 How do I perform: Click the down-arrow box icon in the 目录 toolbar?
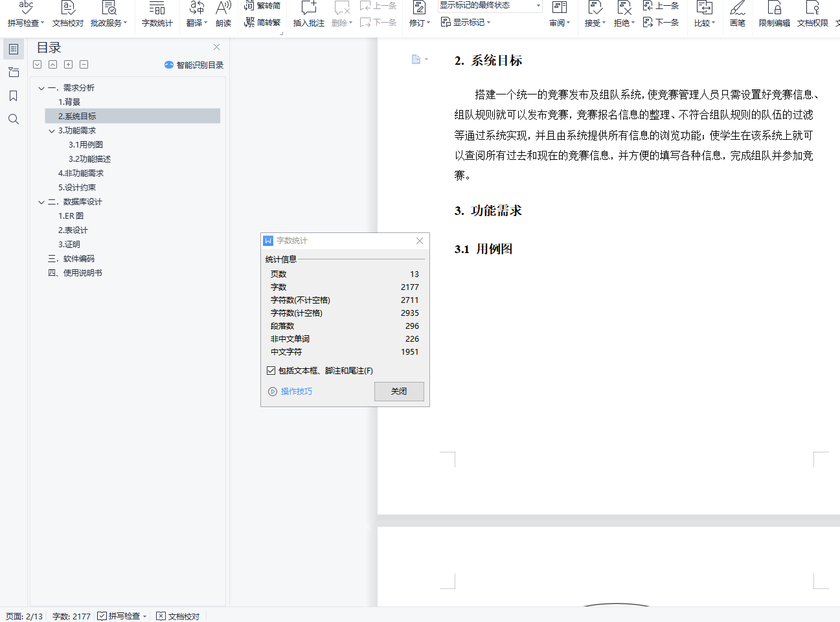(37, 64)
